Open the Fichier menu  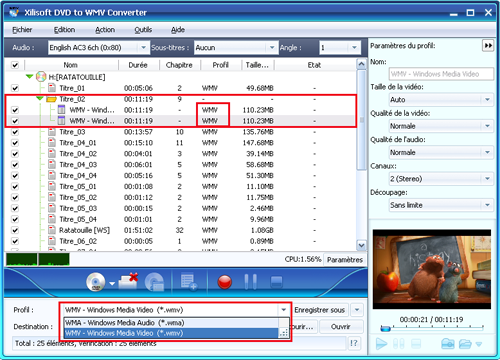pyautogui.click(x=22, y=30)
